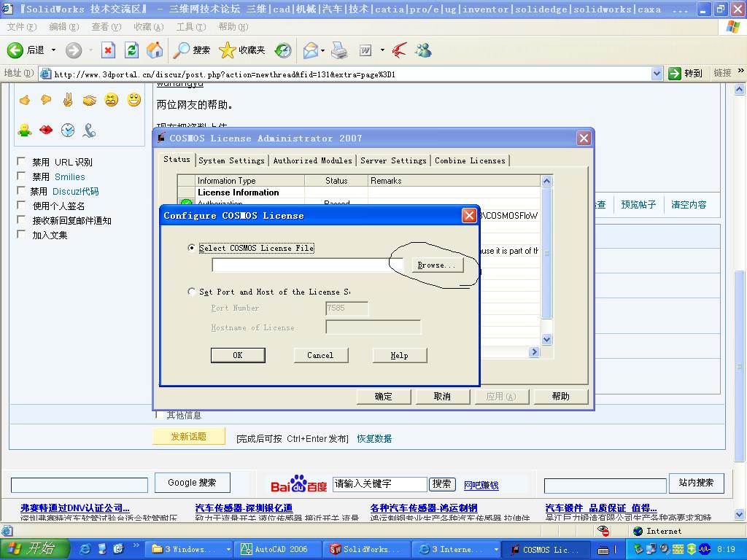Check the 使用个人签名 checkbox
The width and height of the screenshot is (747, 560).
click(x=21, y=205)
